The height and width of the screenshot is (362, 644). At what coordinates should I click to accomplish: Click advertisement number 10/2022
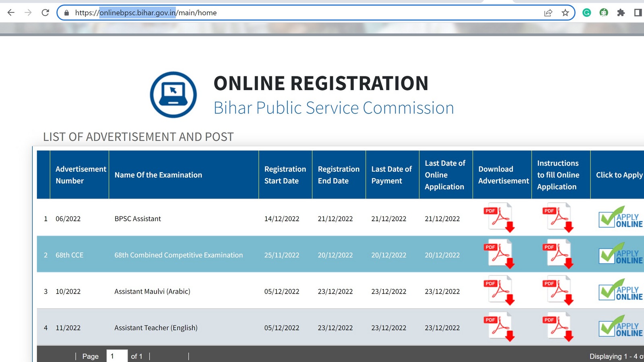pyautogui.click(x=68, y=292)
